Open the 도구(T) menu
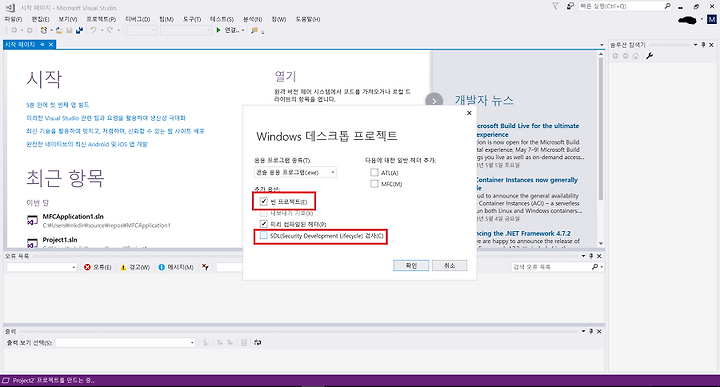 coord(192,19)
